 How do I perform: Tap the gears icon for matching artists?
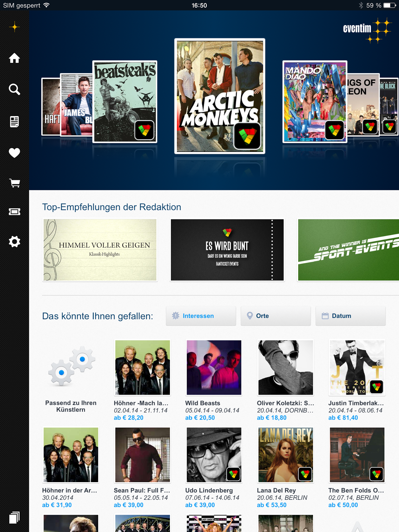point(71,366)
